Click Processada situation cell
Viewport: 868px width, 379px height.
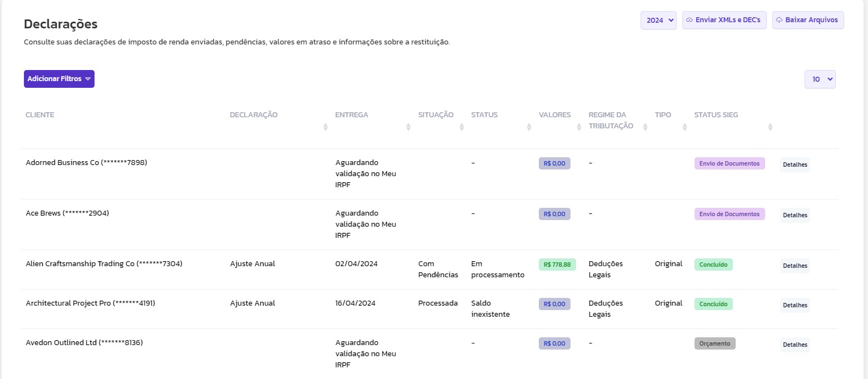click(438, 303)
